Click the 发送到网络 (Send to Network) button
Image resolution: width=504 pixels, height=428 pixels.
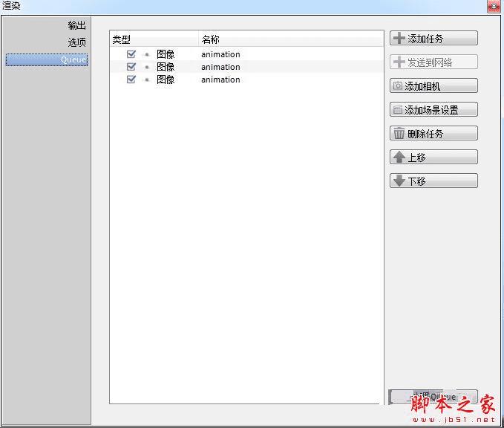(x=433, y=62)
